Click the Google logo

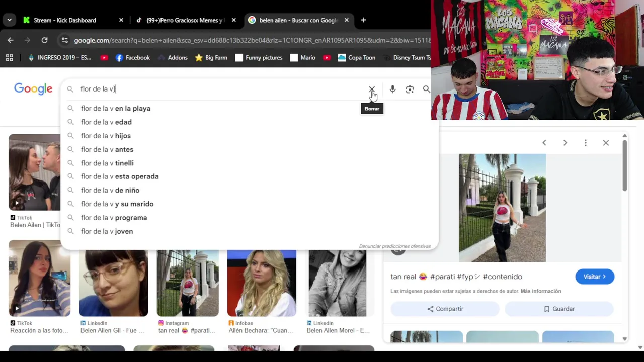(33, 89)
